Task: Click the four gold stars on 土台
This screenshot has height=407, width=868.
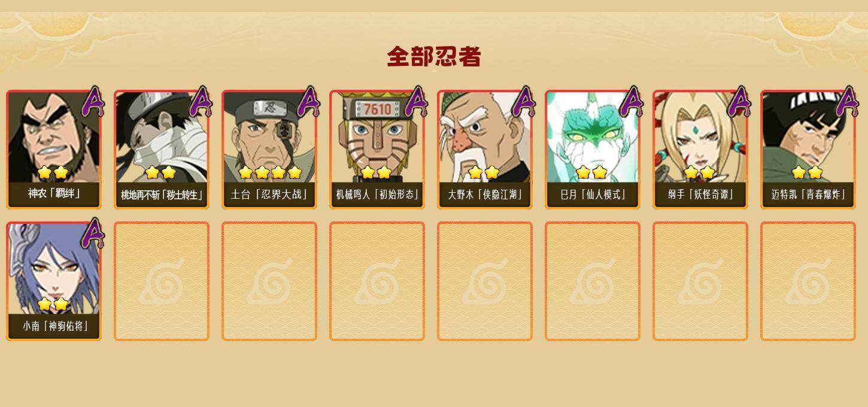Action: pos(270,172)
